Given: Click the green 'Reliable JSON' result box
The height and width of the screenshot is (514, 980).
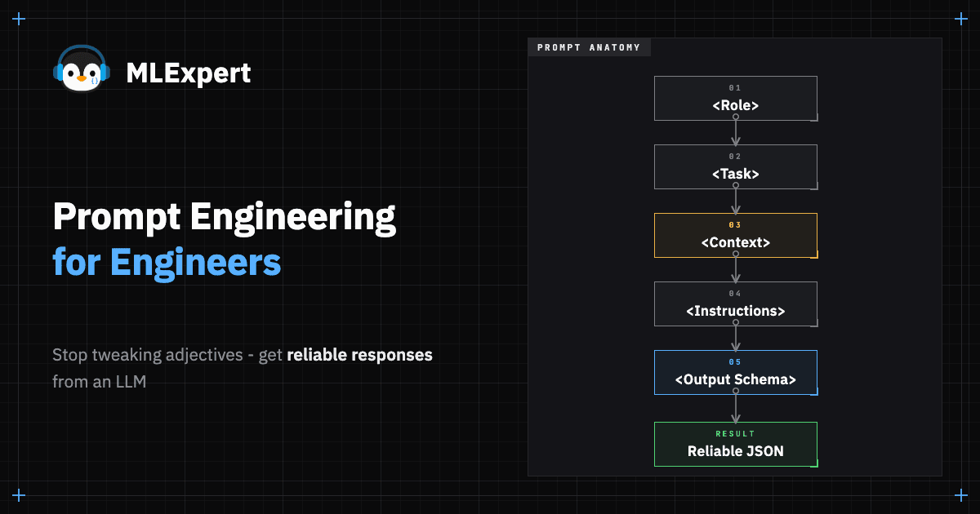Looking at the screenshot, I should [736, 444].
